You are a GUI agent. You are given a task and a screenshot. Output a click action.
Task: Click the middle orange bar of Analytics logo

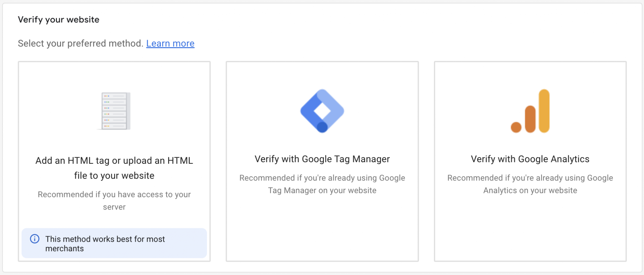click(x=530, y=119)
